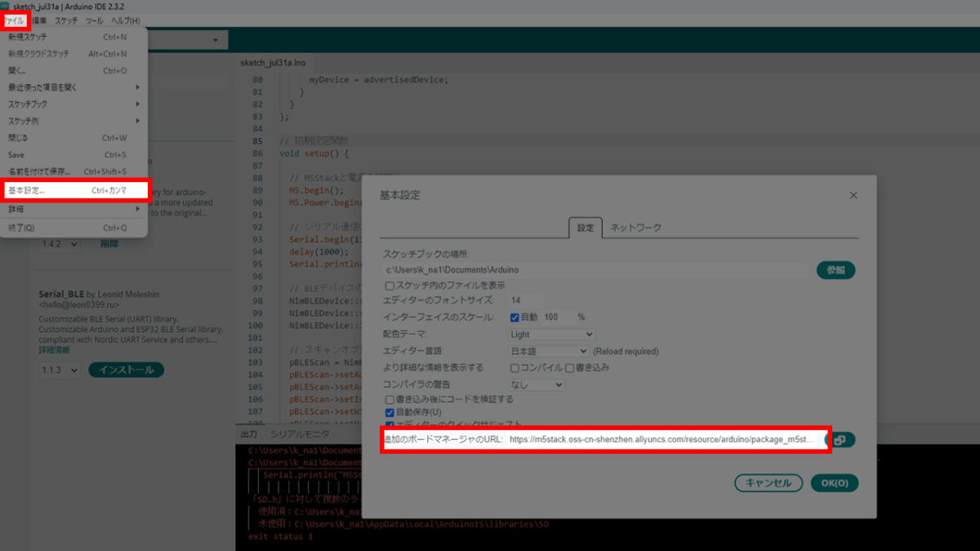The image size is (980, 551).
Task: Check the 書き込み verbose output checkbox
Action: 570,368
